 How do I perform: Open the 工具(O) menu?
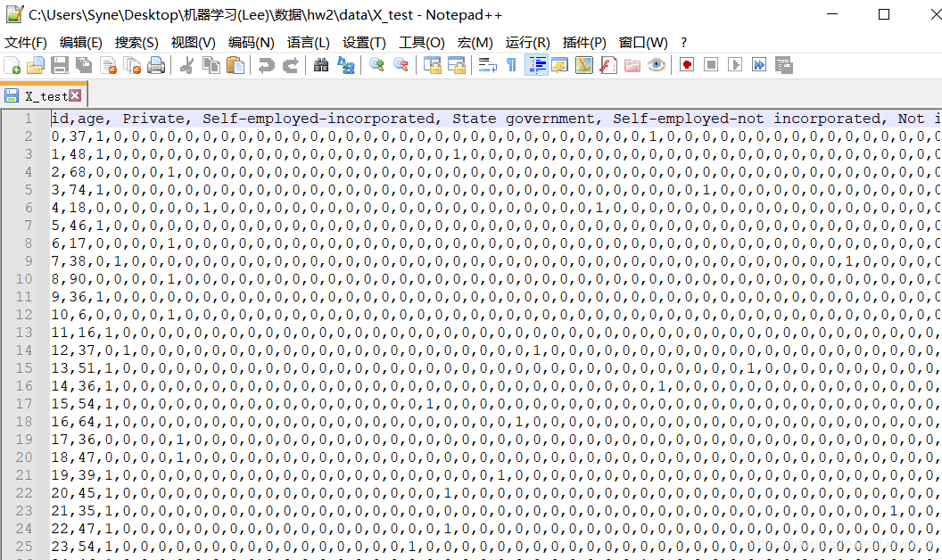point(422,43)
